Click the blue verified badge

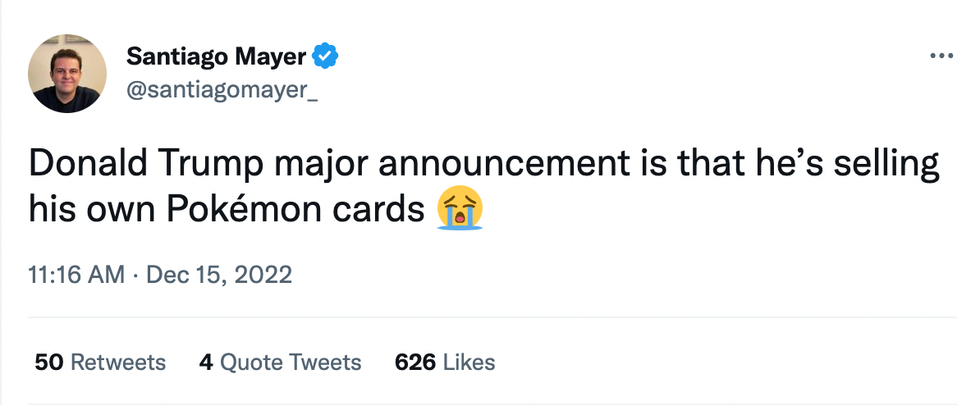coord(326,58)
